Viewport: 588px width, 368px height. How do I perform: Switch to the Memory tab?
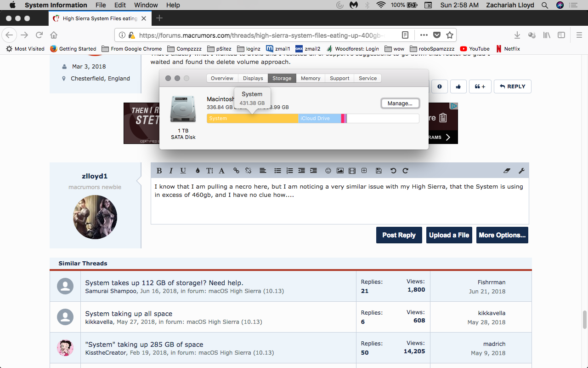point(311,78)
